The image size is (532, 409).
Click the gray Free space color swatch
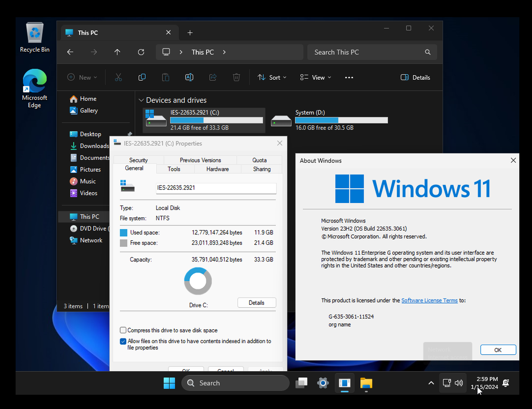123,243
